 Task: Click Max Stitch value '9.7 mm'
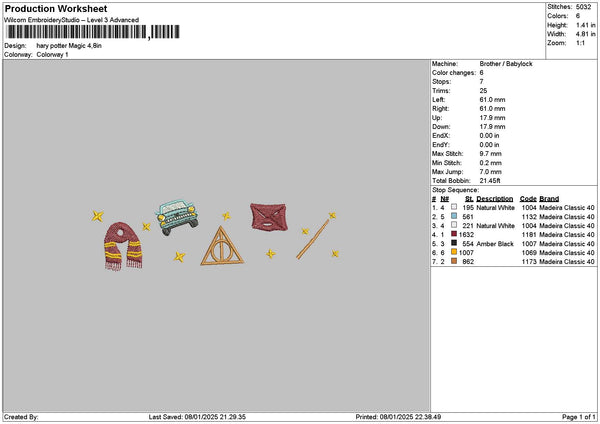[491, 154]
